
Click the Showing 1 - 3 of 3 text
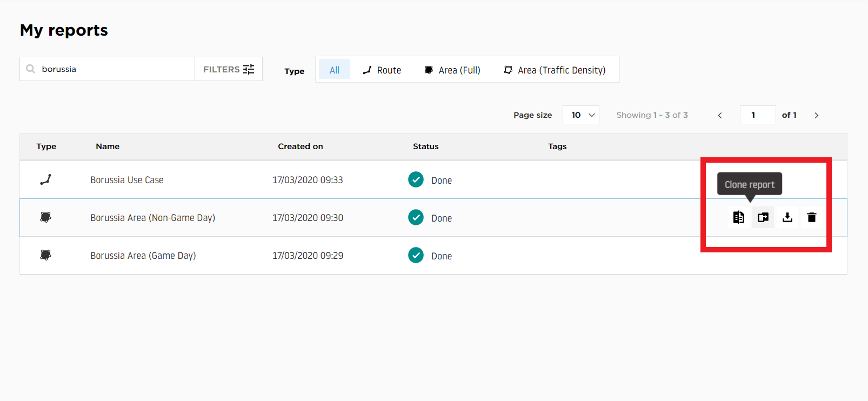(x=652, y=115)
